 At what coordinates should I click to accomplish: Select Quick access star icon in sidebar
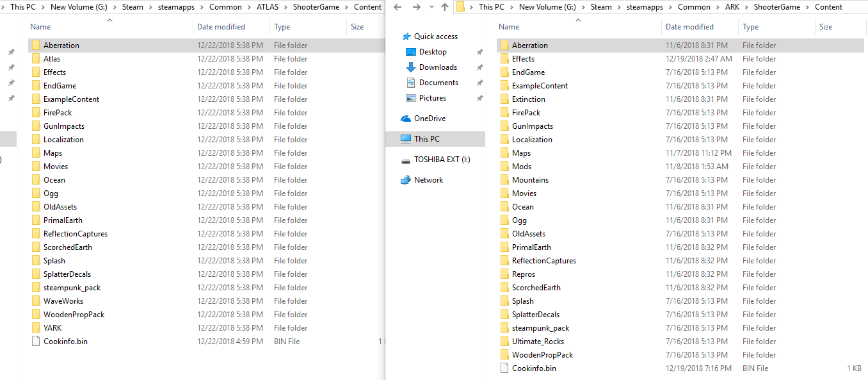point(406,37)
